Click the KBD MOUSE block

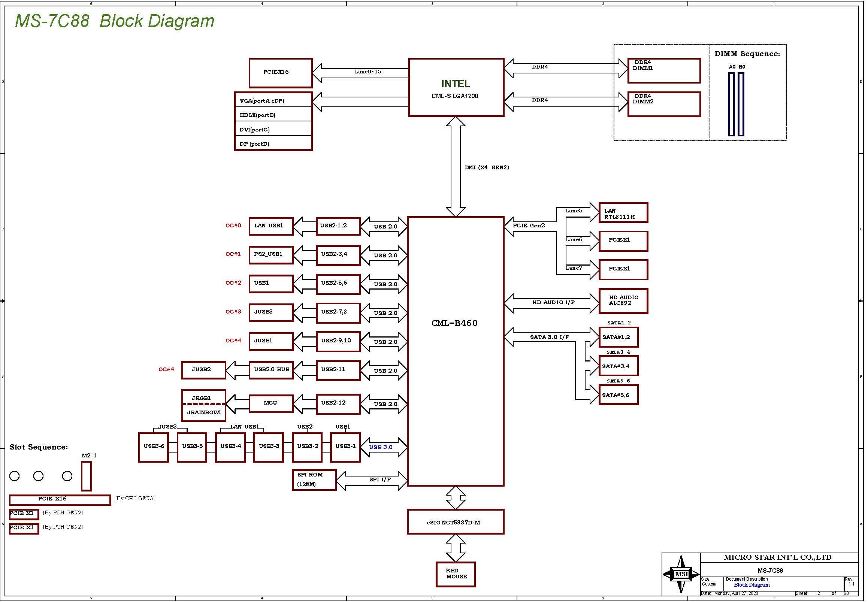(455, 574)
